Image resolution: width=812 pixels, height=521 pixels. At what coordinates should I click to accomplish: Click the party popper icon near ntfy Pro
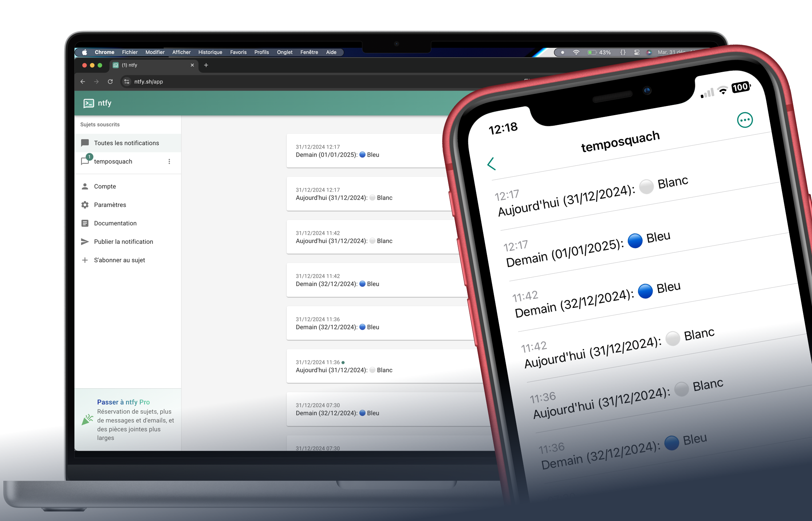[x=87, y=420]
